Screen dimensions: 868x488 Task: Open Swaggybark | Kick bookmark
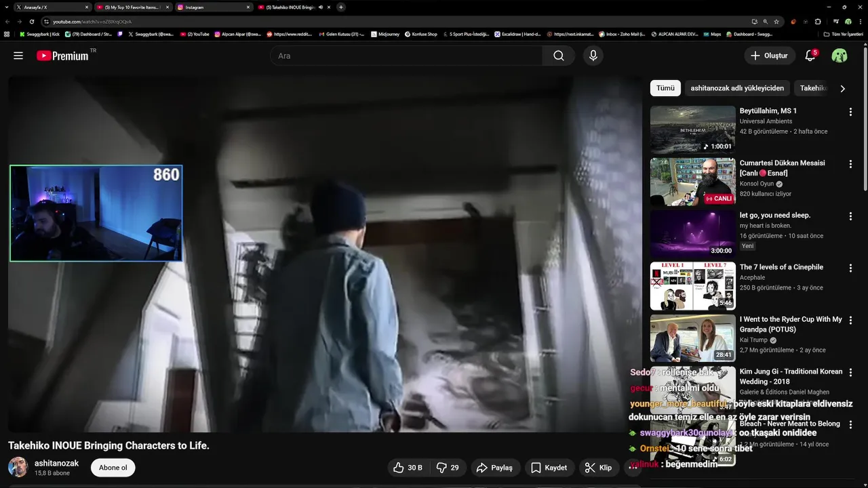[x=39, y=34]
